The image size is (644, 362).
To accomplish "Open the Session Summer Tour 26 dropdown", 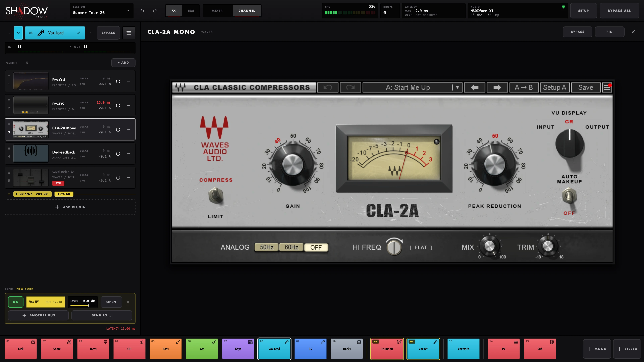I will coord(101,11).
